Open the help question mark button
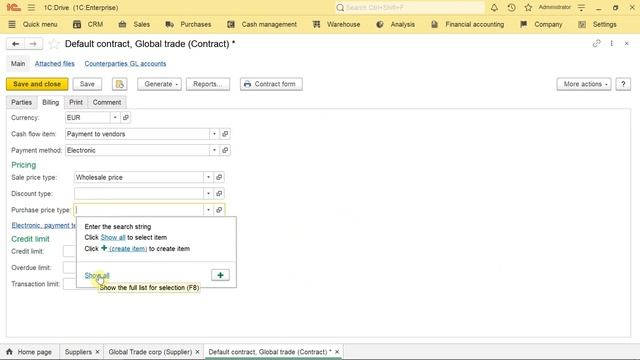This screenshot has width=640, height=360. pos(623,84)
